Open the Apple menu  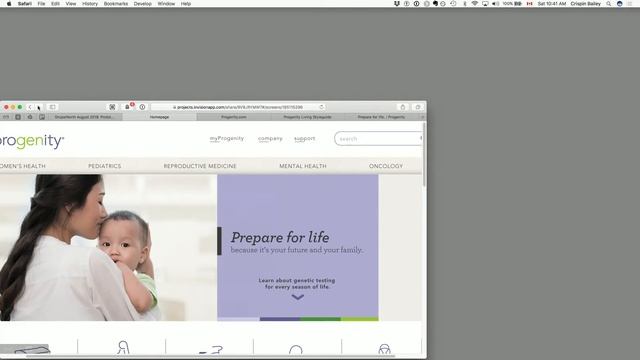click(9, 4)
